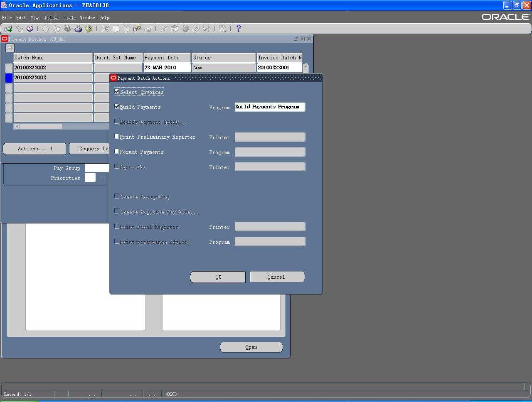Open the Folder menu
This screenshot has height=402, width=532.
click(52, 17)
